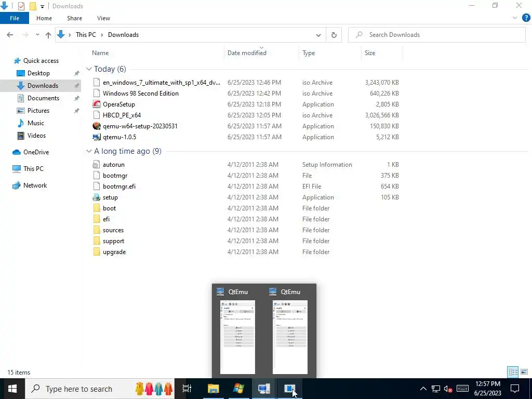Open Videos in the navigation pane
Viewport: 532px width, 399px height.
[x=36, y=136]
